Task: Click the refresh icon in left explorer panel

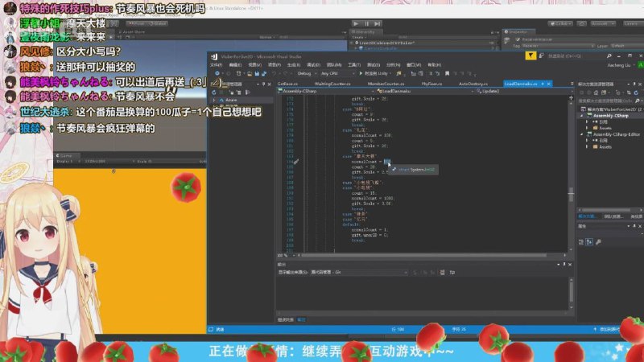Action: tap(214, 93)
